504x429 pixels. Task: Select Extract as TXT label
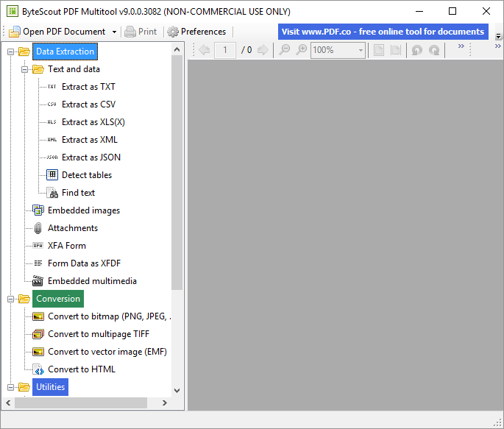click(x=88, y=87)
